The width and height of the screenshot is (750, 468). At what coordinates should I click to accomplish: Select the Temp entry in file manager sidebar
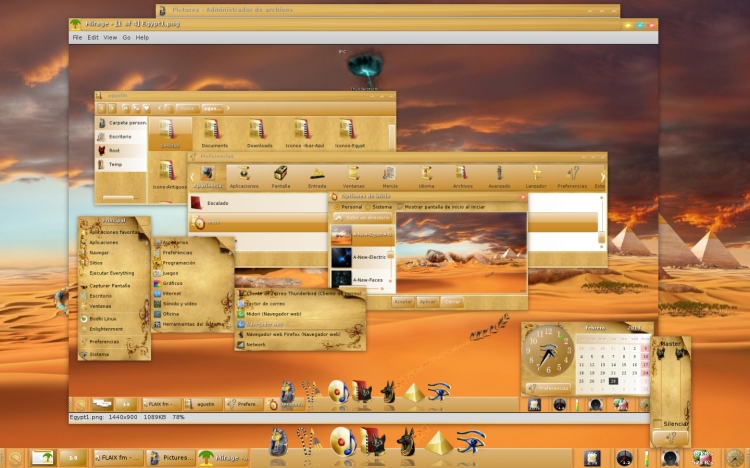click(x=121, y=164)
